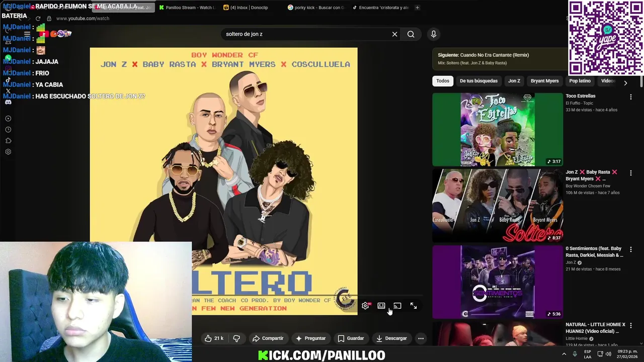Dislike the video with thumbs down
The height and width of the screenshot is (362, 644).
tap(236, 338)
